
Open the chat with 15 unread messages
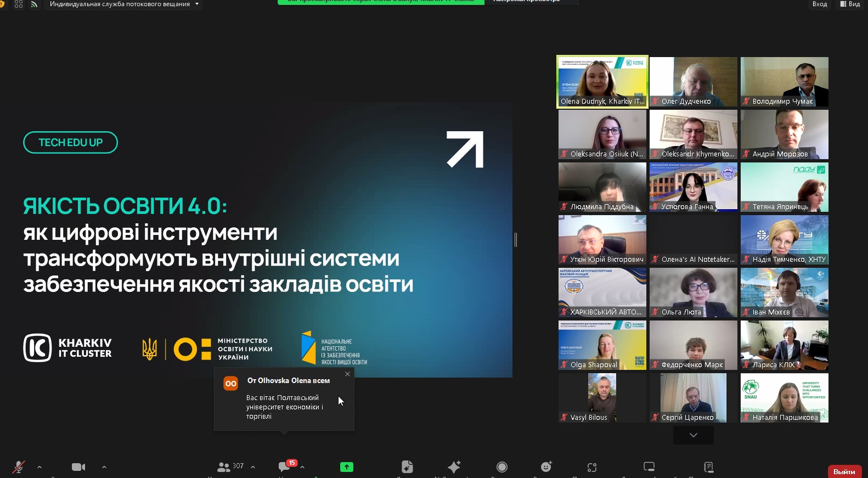point(285,466)
